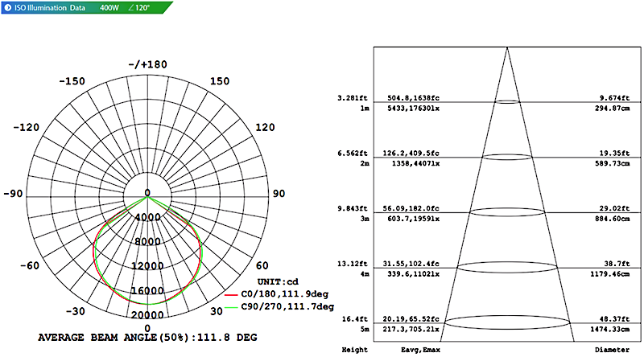Click the '884.60cm' diameter value
Screen dimensions: 644x361
click(x=612, y=219)
